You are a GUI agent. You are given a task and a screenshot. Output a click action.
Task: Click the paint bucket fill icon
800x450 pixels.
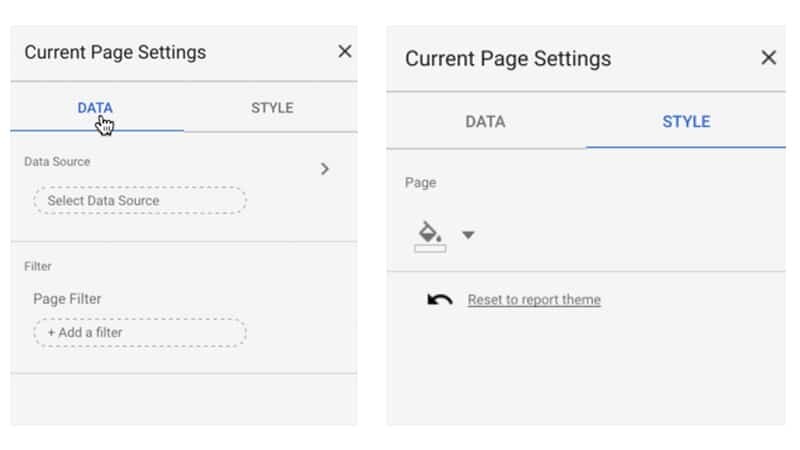[429, 232]
